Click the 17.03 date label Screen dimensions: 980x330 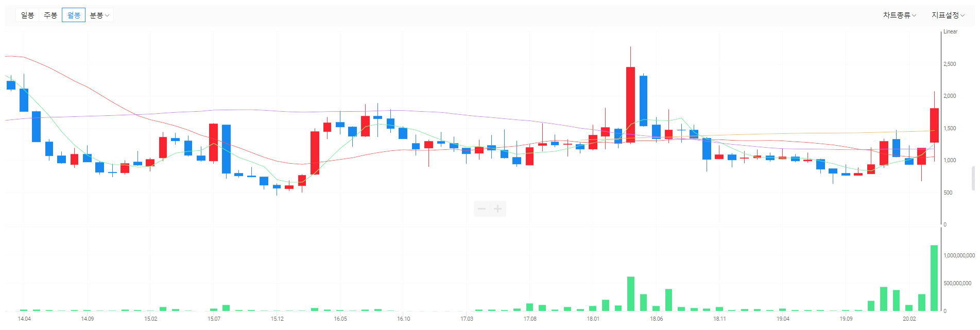pos(467,319)
